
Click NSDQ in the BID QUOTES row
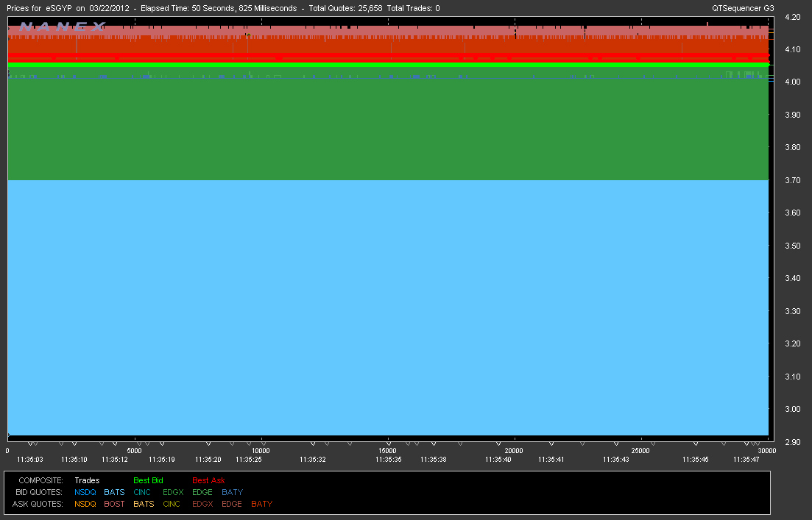[x=85, y=492]
